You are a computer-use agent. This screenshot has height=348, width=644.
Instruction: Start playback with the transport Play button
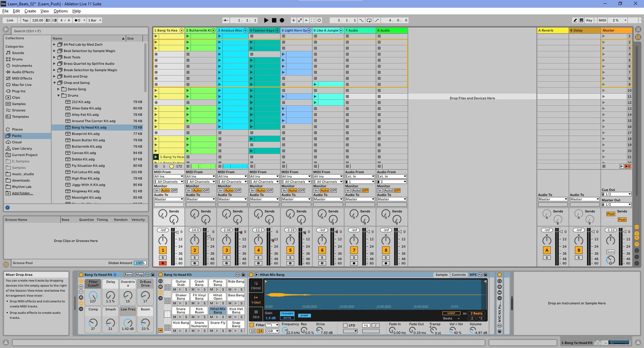(266, 20)
